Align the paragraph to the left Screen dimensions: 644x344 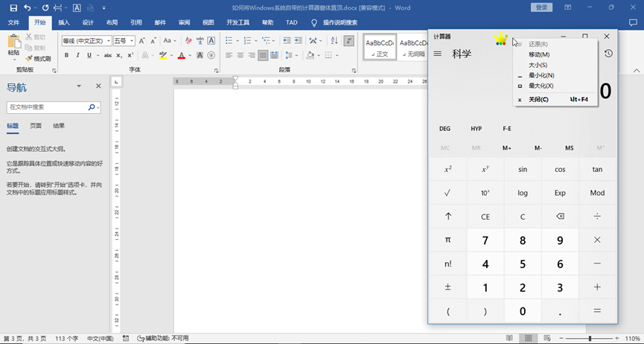tap(229, 55)
